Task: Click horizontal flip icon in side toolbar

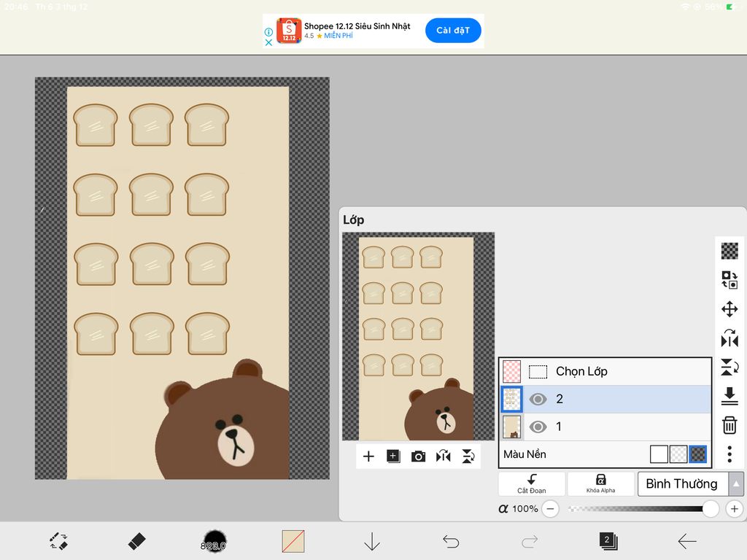Action: point(729,338)
